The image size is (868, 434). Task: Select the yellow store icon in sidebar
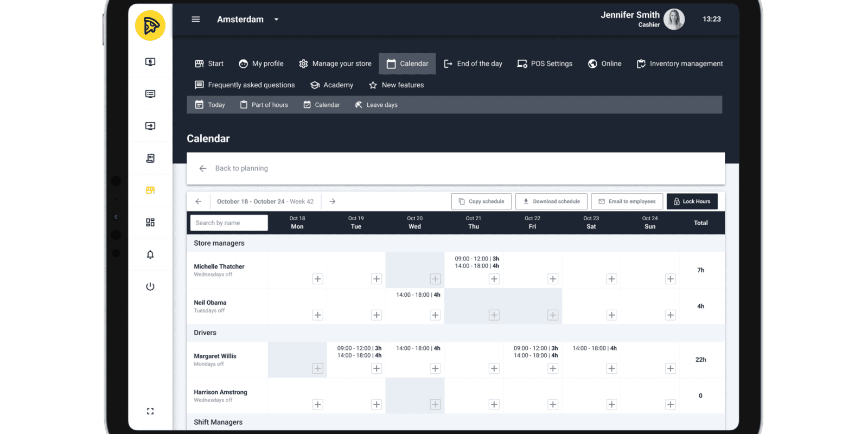(150, 190)
